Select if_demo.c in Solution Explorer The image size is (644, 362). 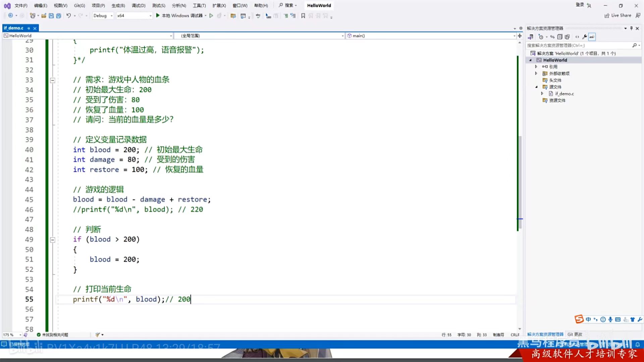point(564,94)
